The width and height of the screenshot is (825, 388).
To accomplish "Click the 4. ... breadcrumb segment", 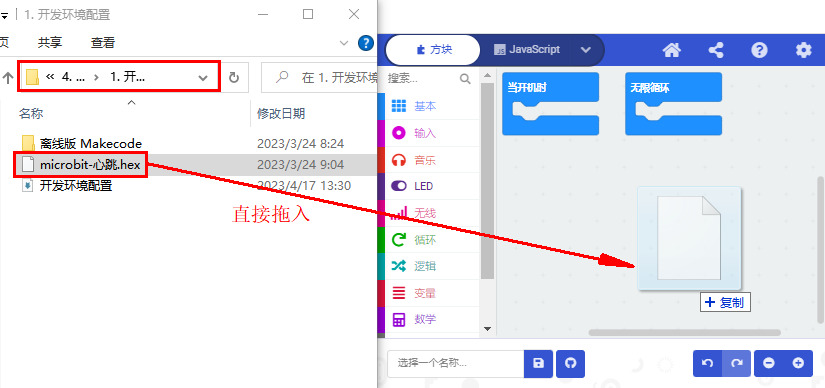I will tap(73, 77).
